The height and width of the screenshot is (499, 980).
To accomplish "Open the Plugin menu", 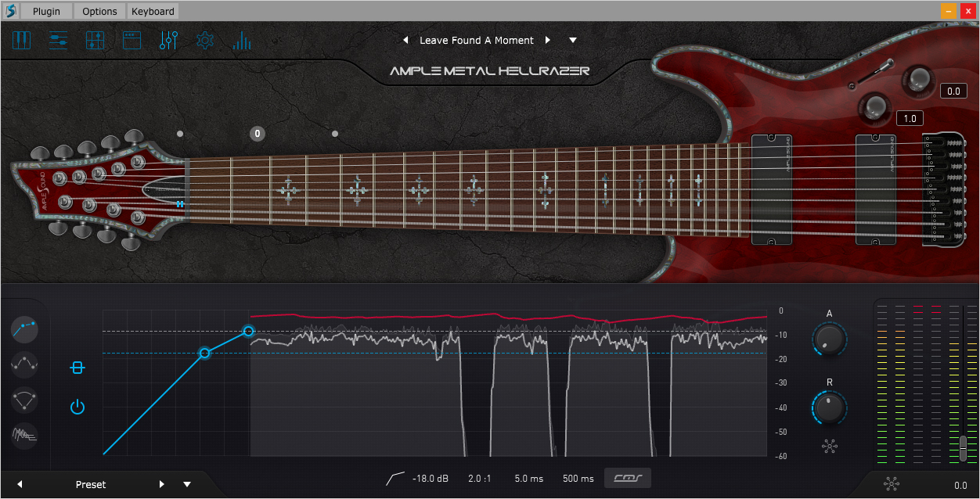I will 46,11.
